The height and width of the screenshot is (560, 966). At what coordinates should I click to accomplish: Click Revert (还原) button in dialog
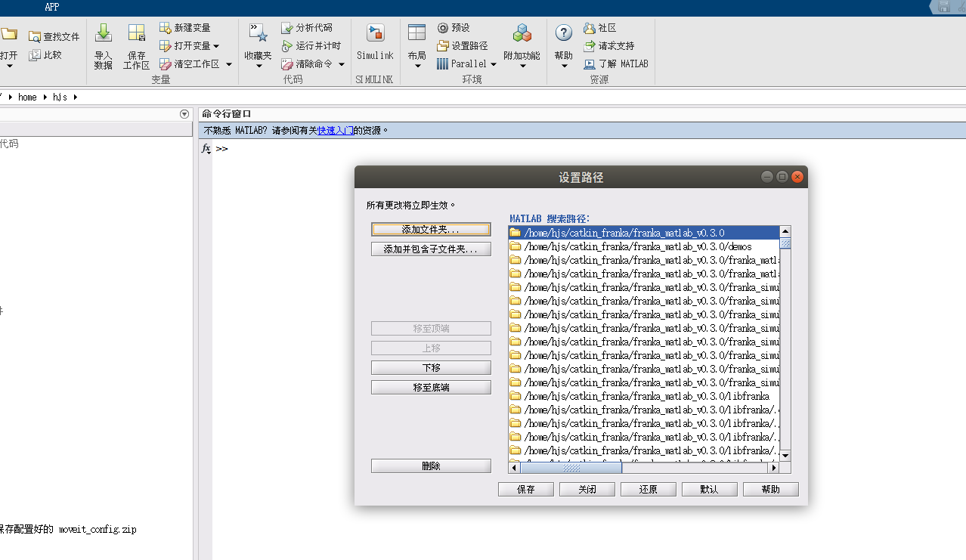(x=649, y=489)
